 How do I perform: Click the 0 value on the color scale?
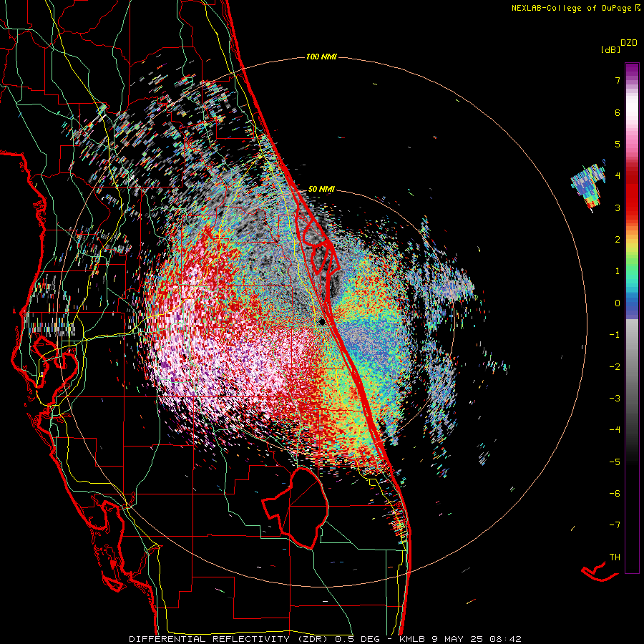click(618, 303)
